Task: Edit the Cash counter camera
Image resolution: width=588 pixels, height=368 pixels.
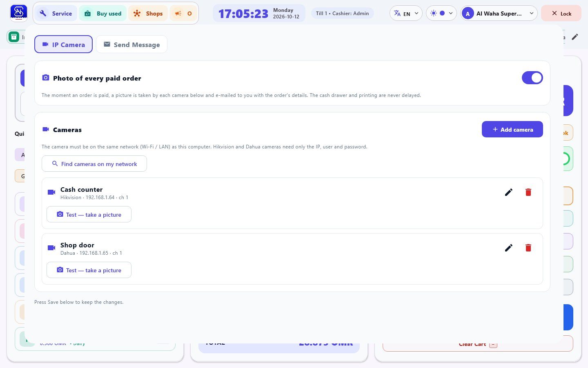Action: pos(508,192)
